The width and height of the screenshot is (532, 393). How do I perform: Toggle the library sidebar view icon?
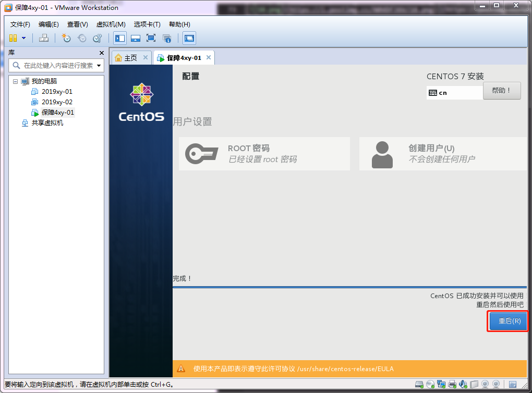click(120, 38)
